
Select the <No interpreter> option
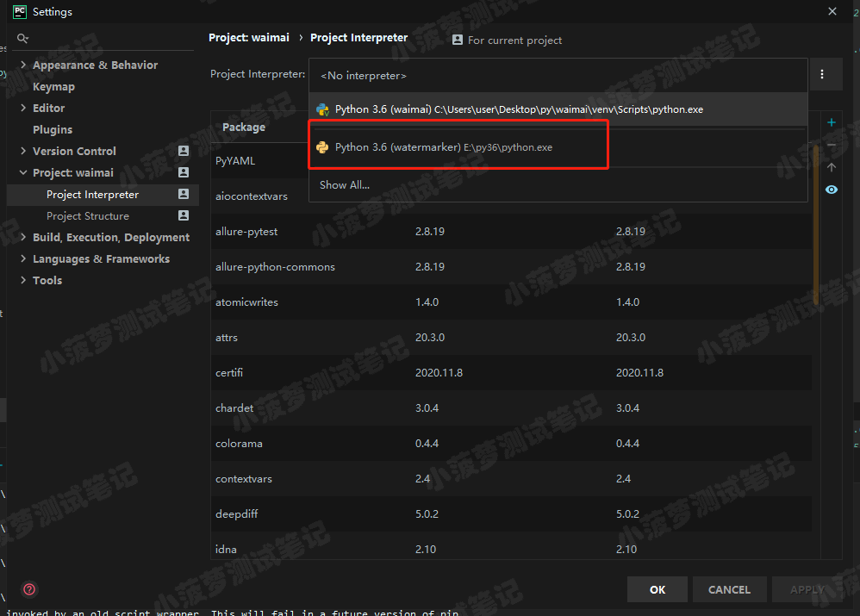[558, 76]
